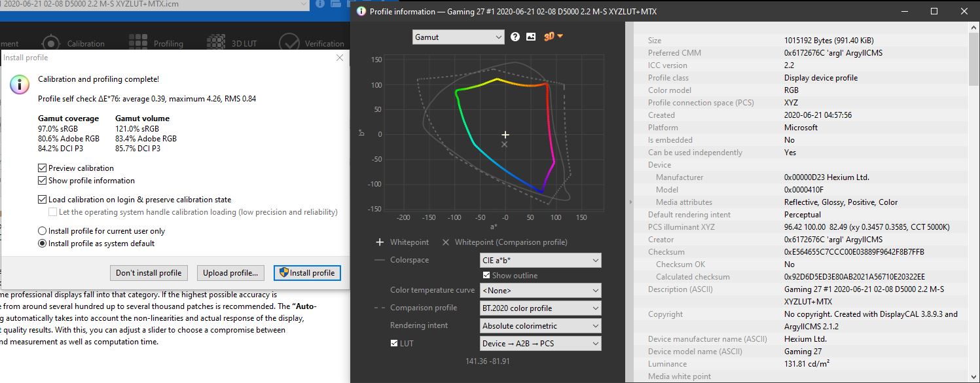The height and width of the screenshot is (383, 980).
Task: Collapse the info panel using splitter arrow
Action: pyautogui.click(x=630, y=202)
